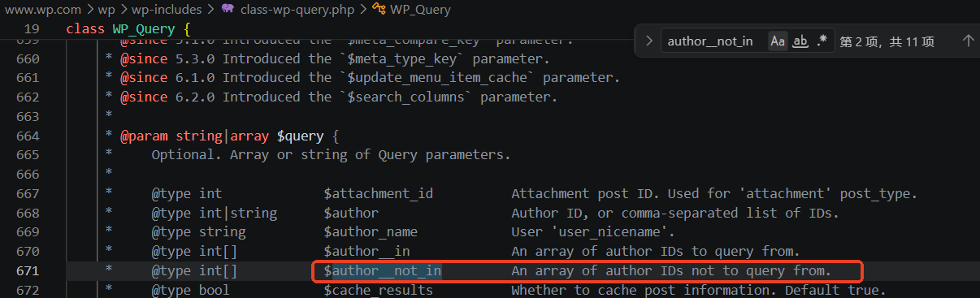
Task: Click the $author__in parameter name
Action: pyautogui.click(x=366, y=252)
